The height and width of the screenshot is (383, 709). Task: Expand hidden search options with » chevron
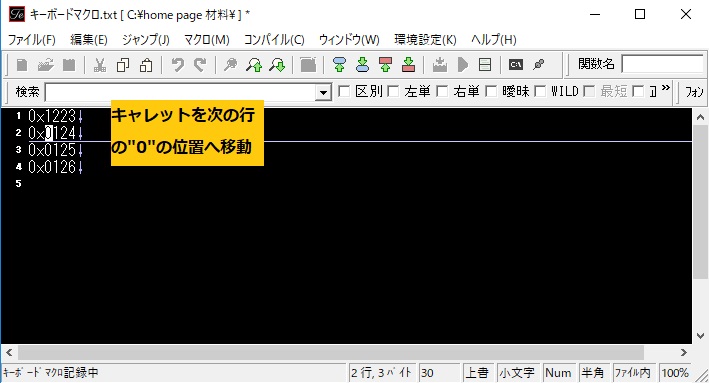tap(666, 88)
